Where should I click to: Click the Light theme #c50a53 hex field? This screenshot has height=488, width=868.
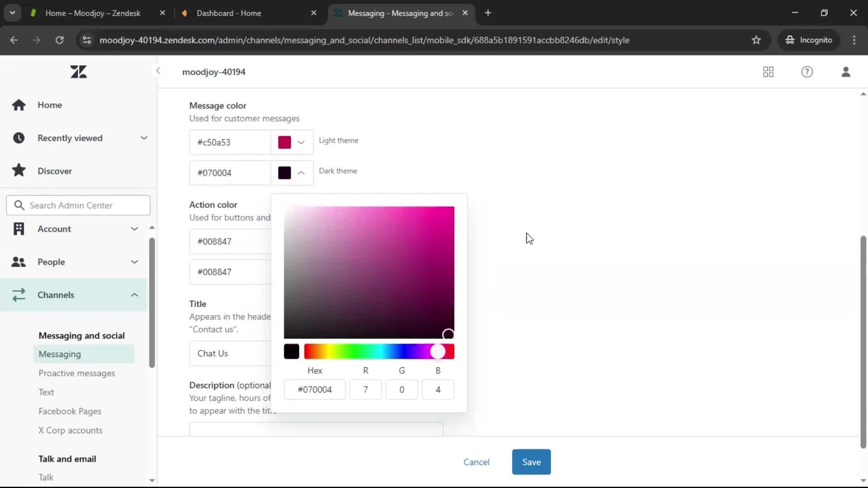(x=230, y=142)
